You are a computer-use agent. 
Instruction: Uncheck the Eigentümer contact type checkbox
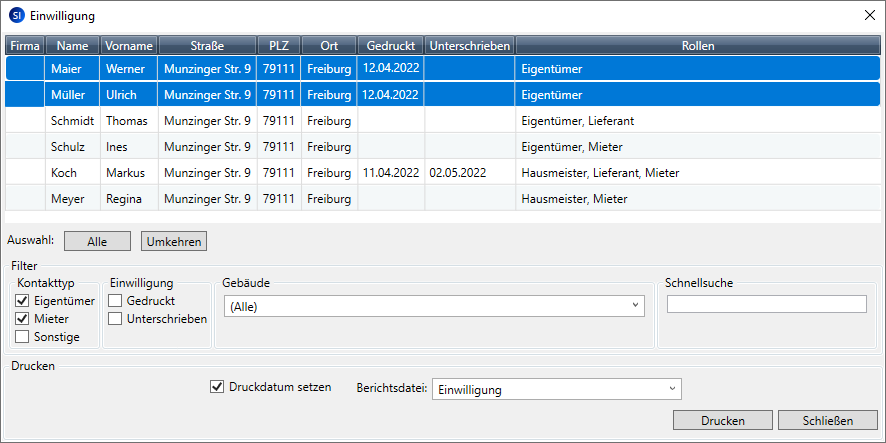point(23,301)
